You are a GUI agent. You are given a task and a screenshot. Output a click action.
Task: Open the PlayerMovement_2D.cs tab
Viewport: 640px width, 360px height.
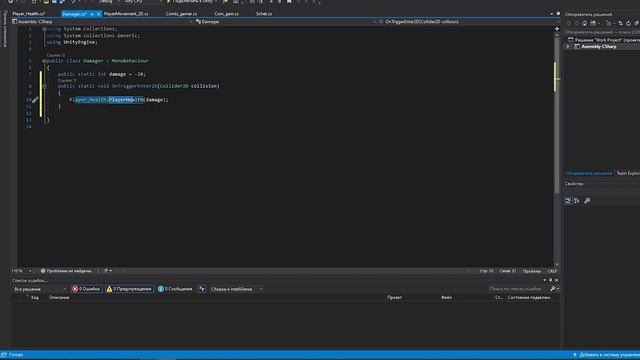pyautogui.click(x=126, y=14)
